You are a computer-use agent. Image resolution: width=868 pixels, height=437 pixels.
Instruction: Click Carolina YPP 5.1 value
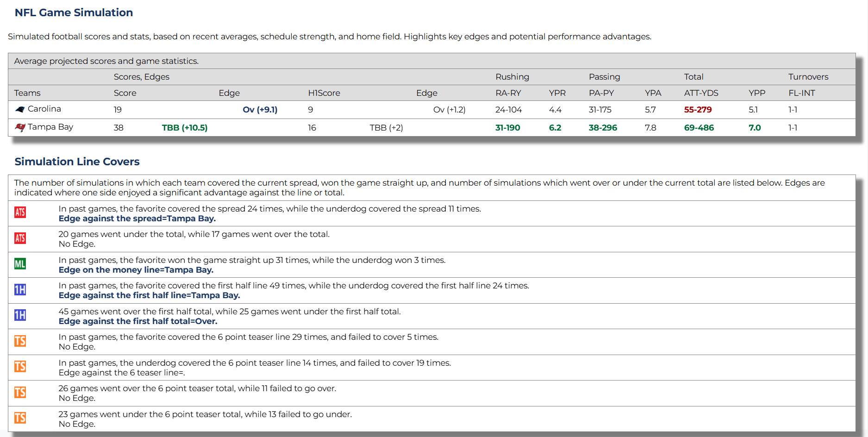[x=753, y=110]
